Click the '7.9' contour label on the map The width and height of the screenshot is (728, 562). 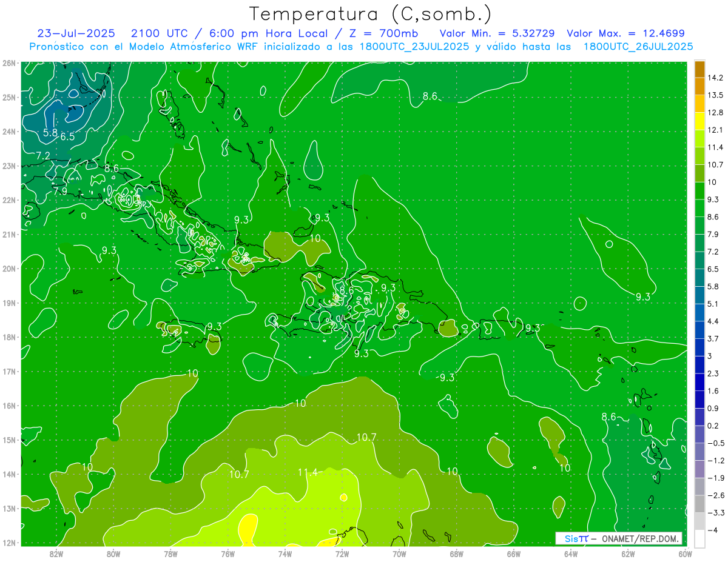coord(60,191)
